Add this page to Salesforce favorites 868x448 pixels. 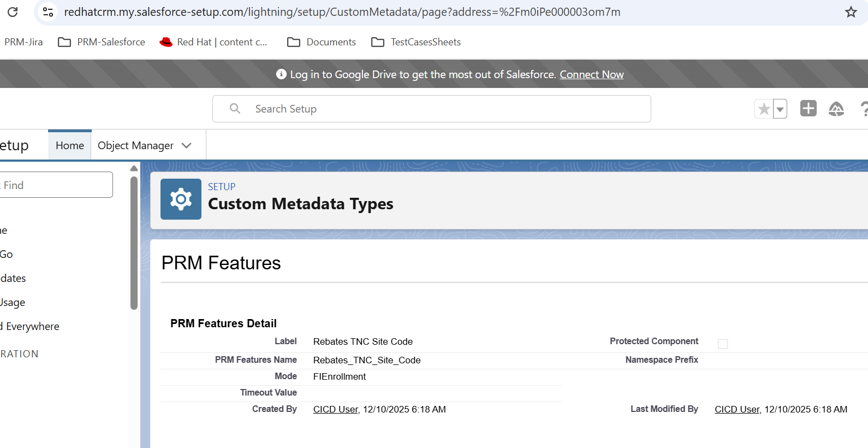(764, 109)
